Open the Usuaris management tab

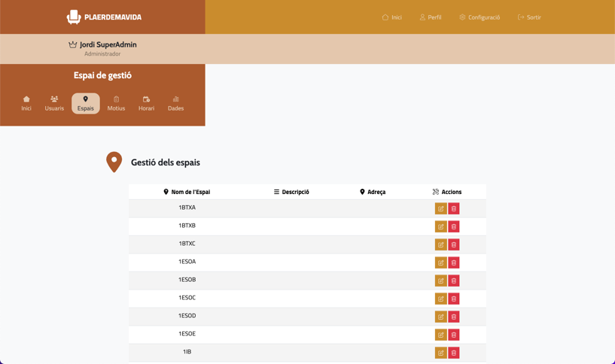coord(54,104)
